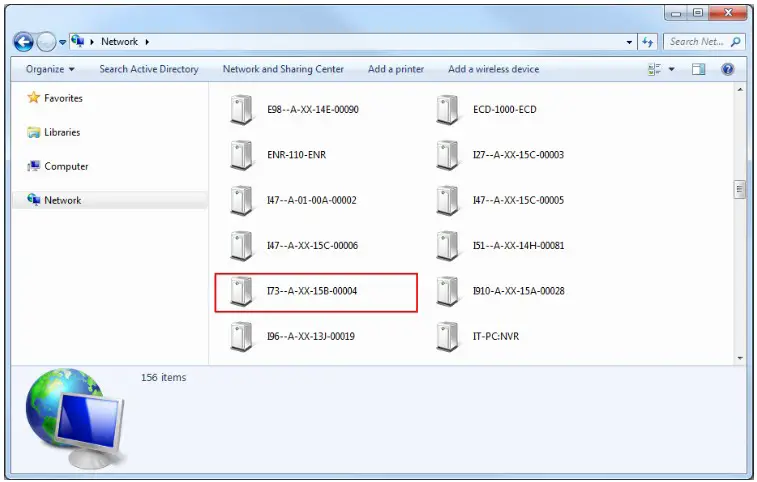
Task: Expand the chevron after Network breadcrumb
Action: tap(147, 42)
